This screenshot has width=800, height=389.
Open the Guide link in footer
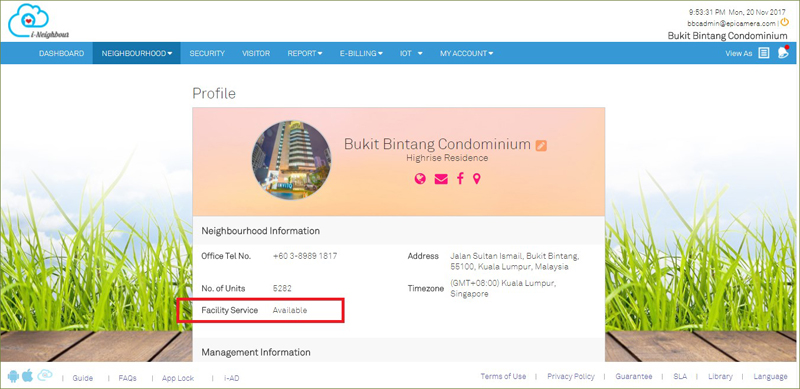[83, 378]
